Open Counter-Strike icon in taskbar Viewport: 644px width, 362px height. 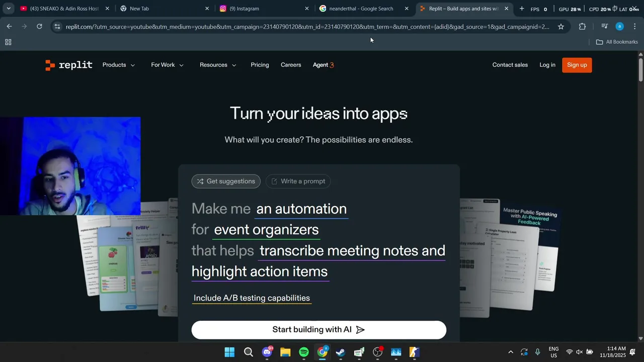[415, 352]
